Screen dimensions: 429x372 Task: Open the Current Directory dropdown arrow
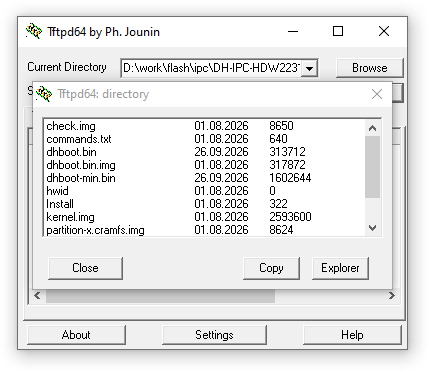tap(309, 68)
